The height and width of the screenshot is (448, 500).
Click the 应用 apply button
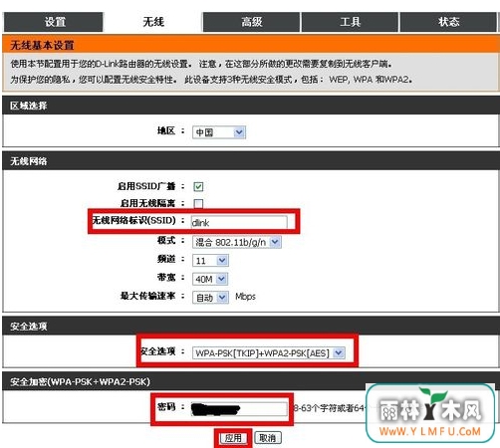[233, 438]
